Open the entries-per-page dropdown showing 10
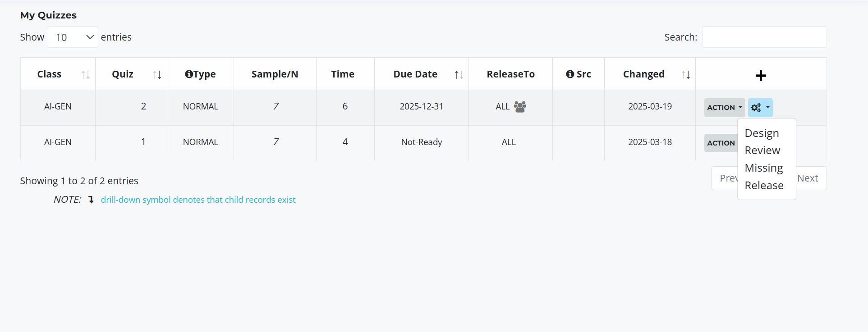868x332 pixels. point(73,37)
